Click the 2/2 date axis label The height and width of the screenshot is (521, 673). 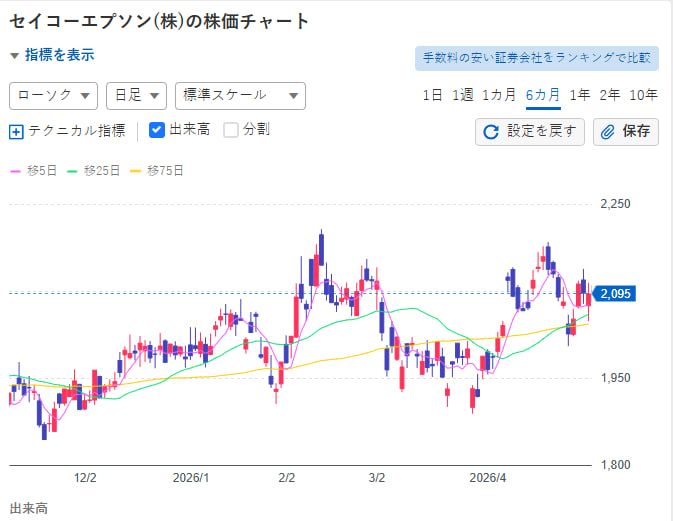click(286, 478)
